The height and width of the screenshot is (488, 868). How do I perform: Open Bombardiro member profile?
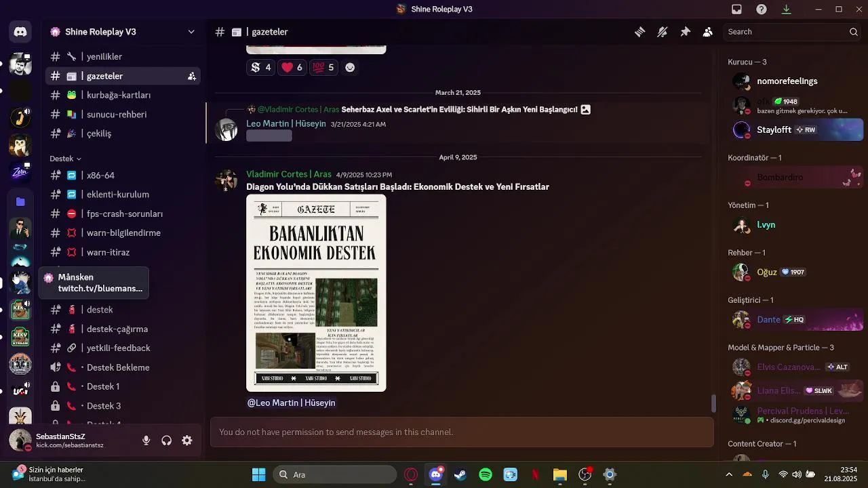point(795,178)
